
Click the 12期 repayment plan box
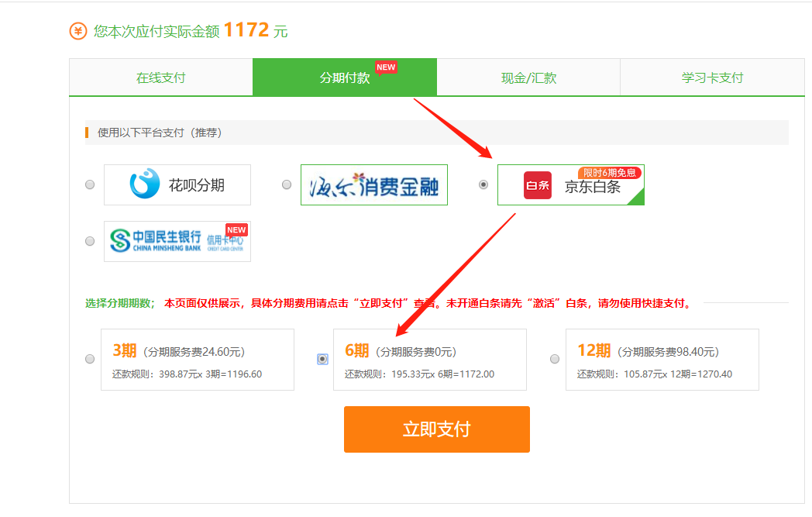coord(662,360)
